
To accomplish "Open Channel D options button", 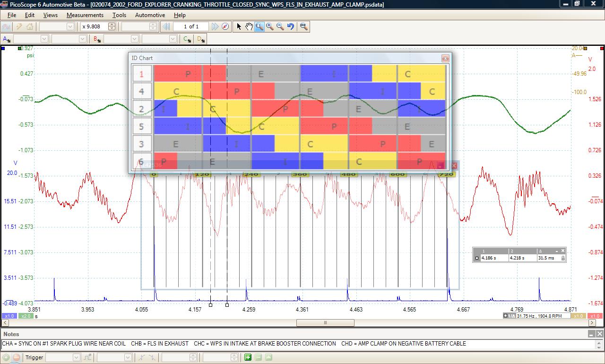I will click(201, 39).
